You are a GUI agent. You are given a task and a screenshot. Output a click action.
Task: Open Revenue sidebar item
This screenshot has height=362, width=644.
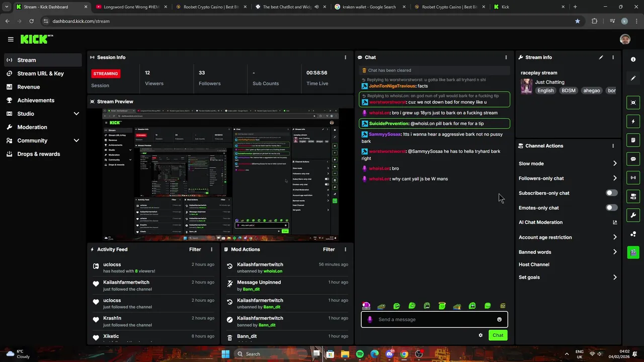coord(43,87)
